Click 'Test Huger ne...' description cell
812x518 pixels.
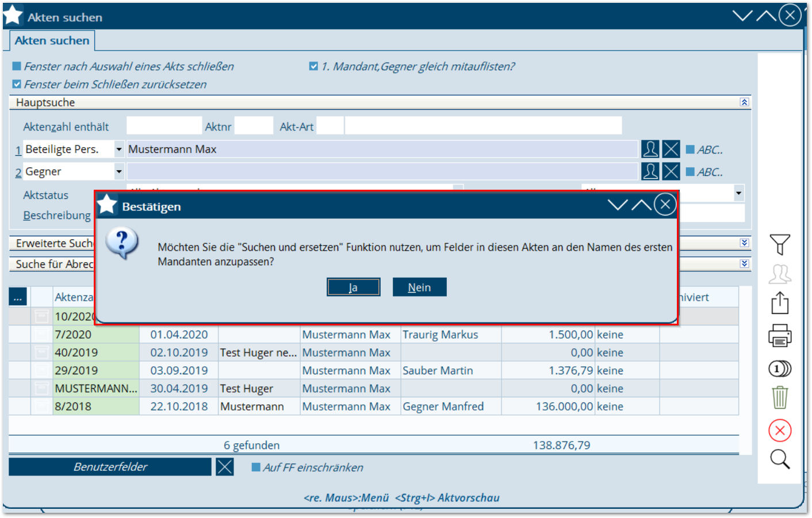click(x=259, y=352)
